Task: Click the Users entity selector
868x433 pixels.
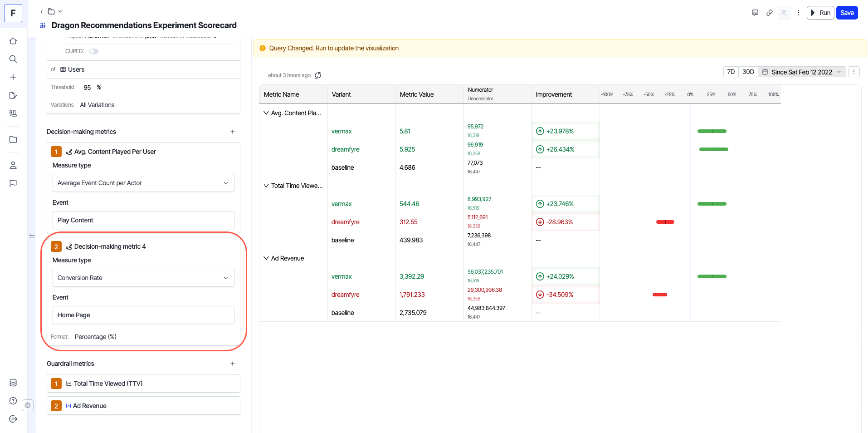Action: pos(72,69)
